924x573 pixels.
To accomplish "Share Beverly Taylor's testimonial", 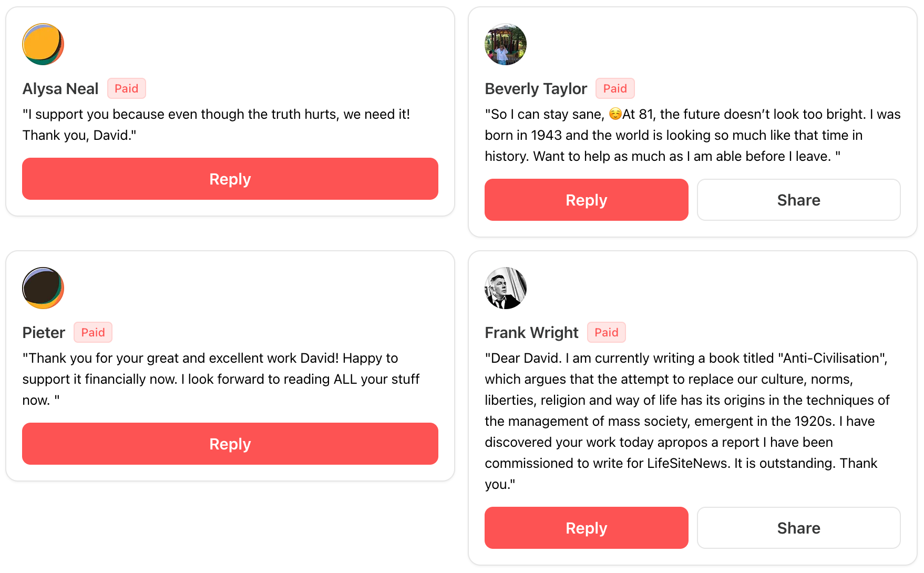I will (799, 200).
